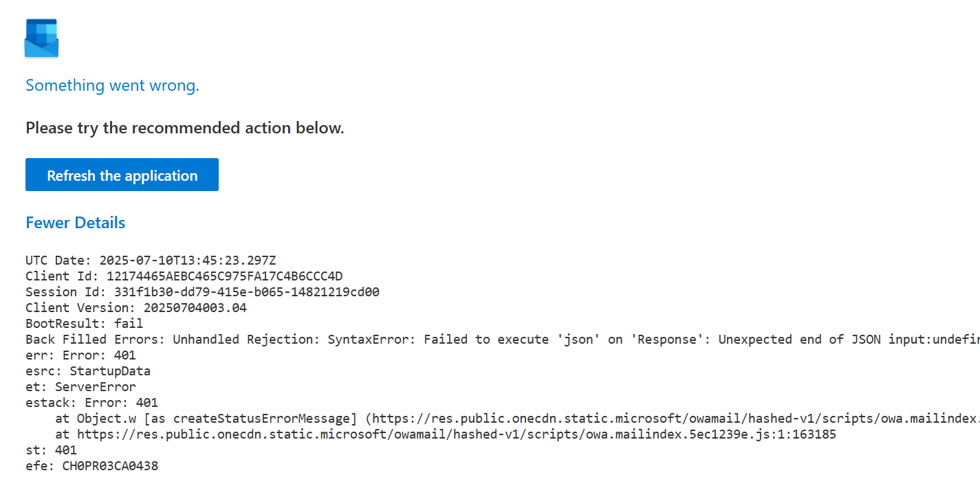
Task: Click the Outlook mail envelope icon
Action: coord(41,38)
